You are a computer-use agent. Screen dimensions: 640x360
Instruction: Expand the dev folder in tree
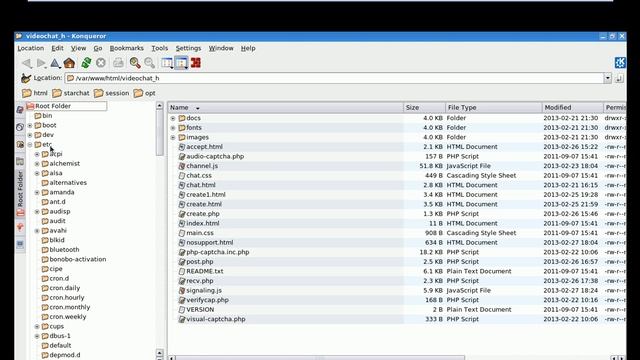pyautogui.click(x=30, y=135)
